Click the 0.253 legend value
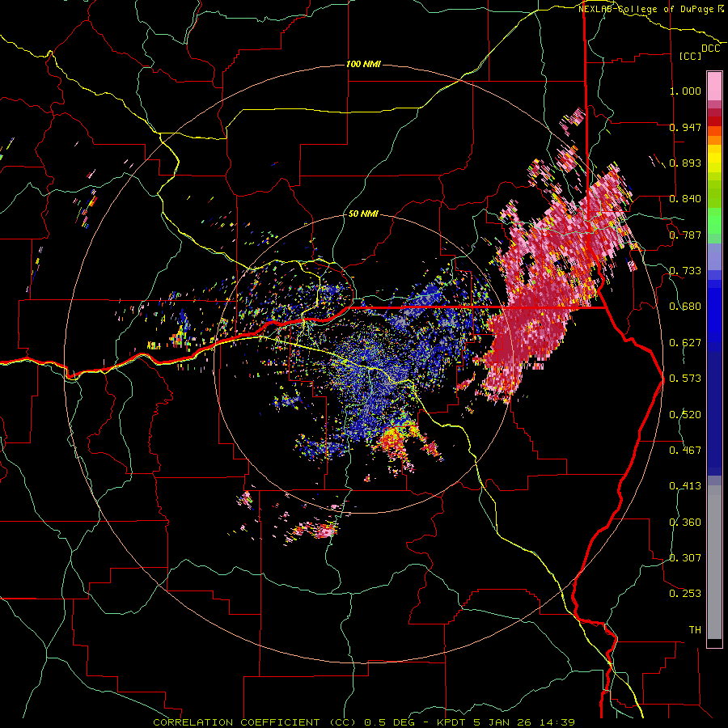 [685, 594]
